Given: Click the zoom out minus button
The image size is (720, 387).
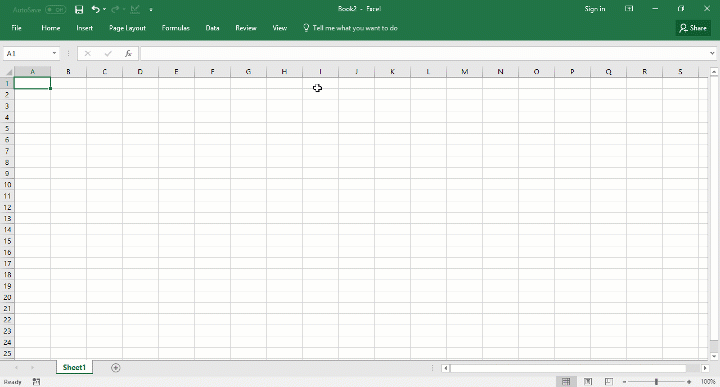Looking at the screenshot, I should pyautogui.click(x=624, y=382).
